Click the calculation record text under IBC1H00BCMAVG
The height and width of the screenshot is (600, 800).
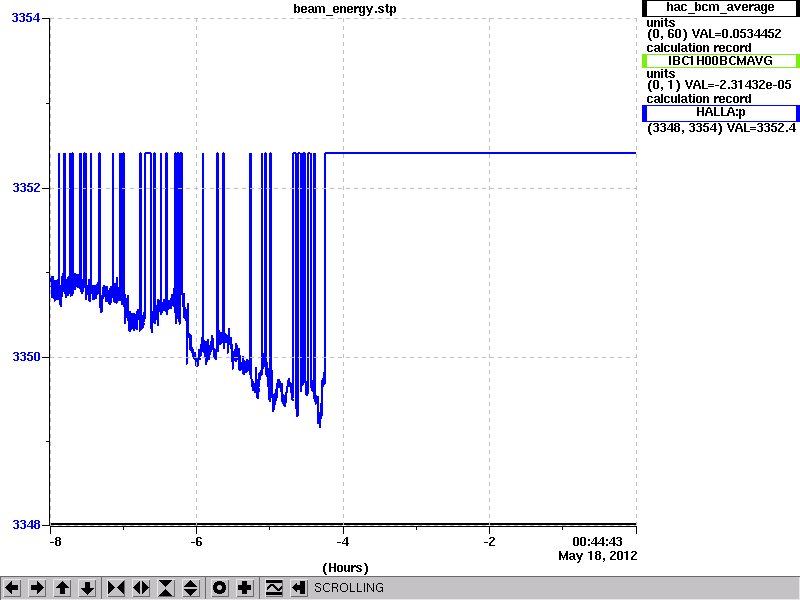698,99
